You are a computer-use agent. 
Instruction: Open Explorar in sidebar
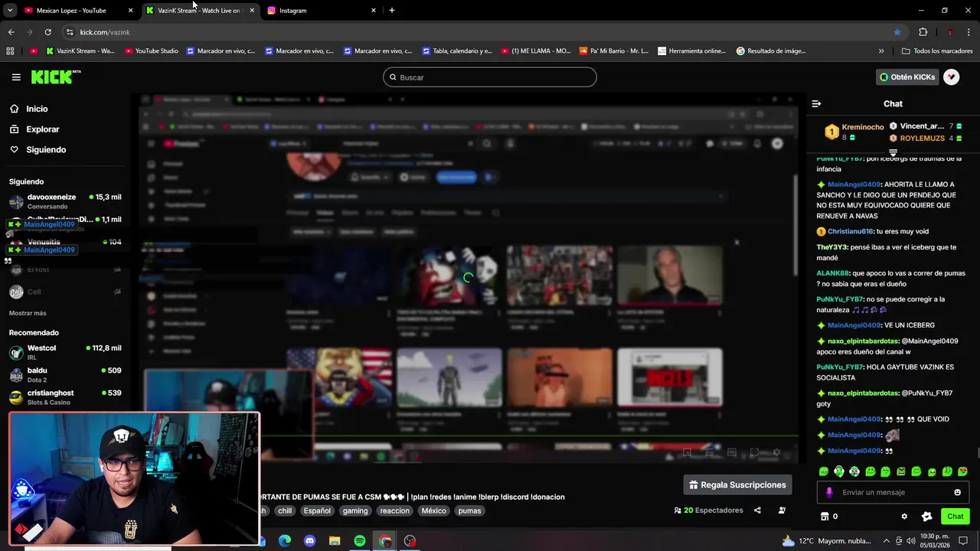(x=42, y=129)
